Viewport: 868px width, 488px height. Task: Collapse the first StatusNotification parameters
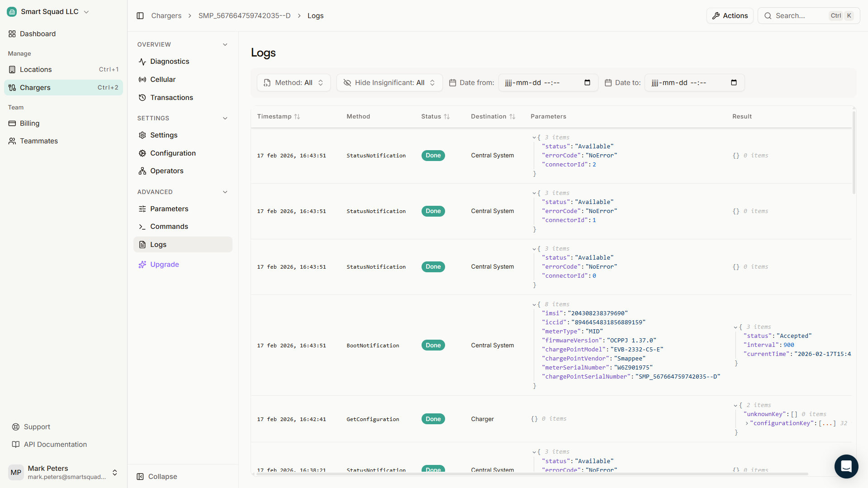coord(535,137)
